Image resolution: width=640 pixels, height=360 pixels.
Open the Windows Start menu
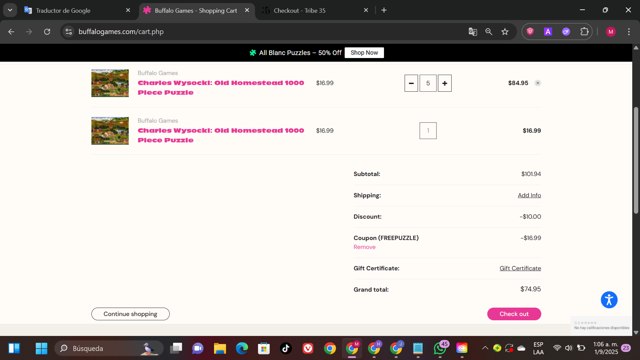(41, 348)
